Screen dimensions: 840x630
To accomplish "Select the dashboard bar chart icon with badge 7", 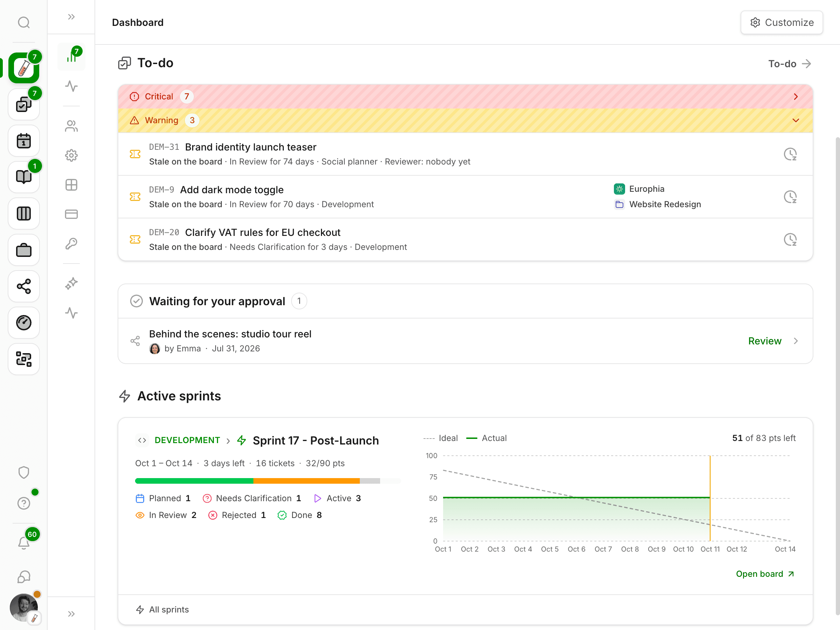I will pyautogui.click(x=71, y=57).
